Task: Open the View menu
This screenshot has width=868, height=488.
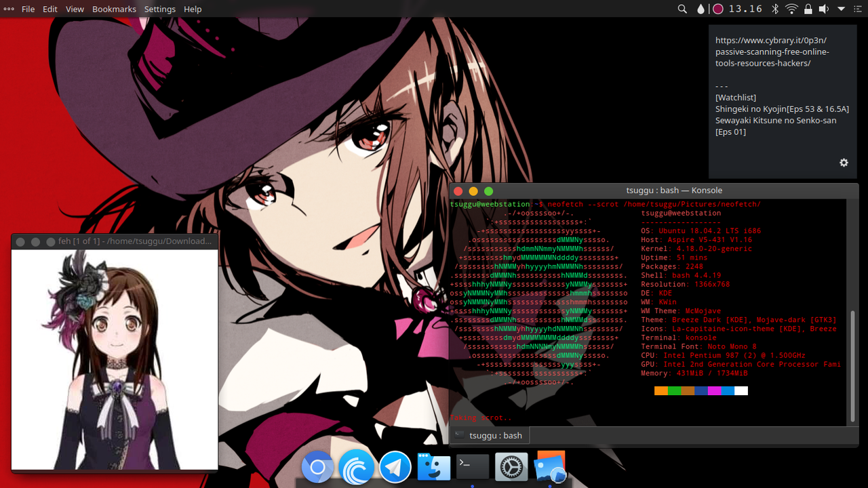Action: [x=75, y=9]
